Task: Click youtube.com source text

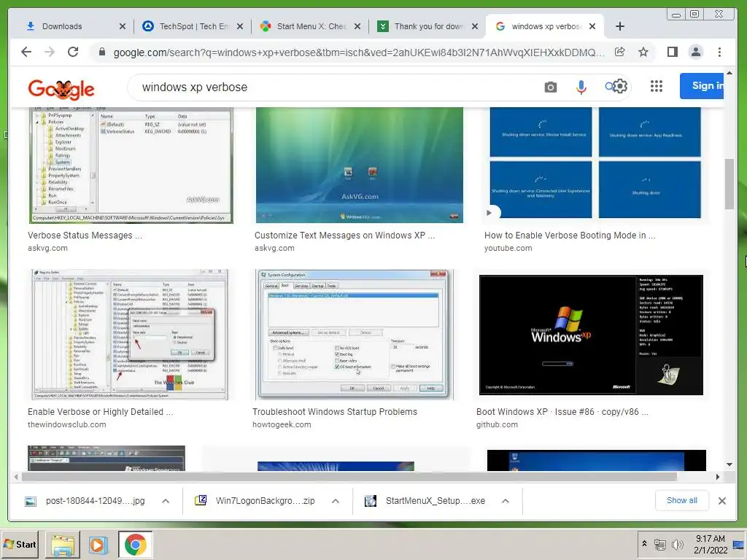Action: point(508,248)
